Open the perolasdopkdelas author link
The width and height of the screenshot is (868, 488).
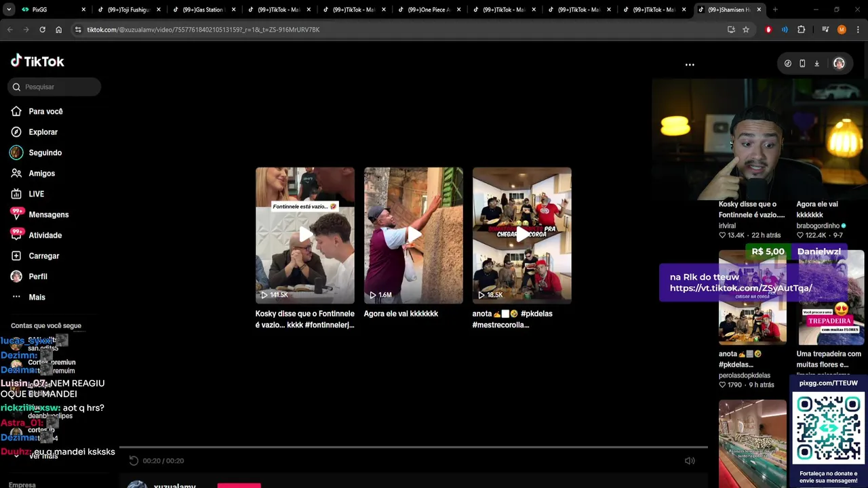tap(745, 375)
